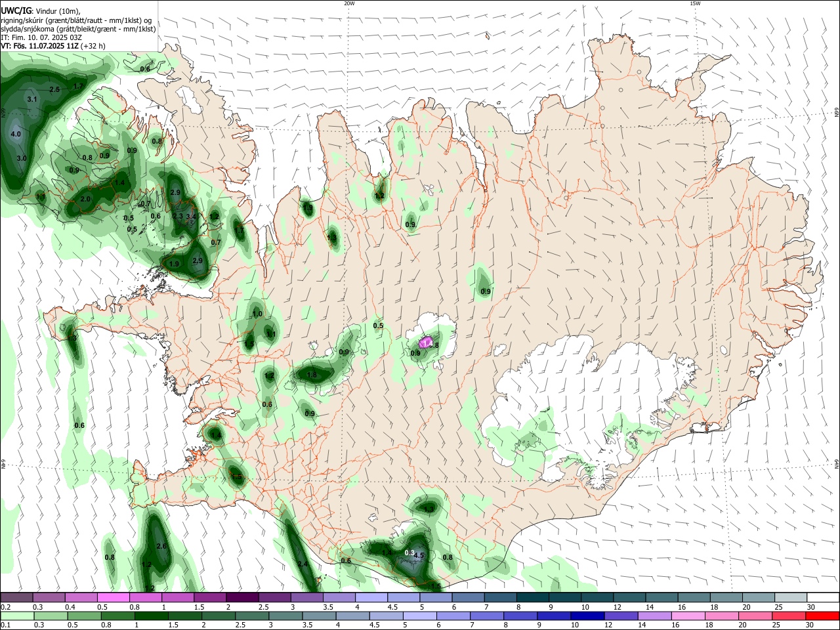Select the '2.4' precipitation value
Image resolution: width=840 pixels, height=630 pixels.
[x=303, y=564]
